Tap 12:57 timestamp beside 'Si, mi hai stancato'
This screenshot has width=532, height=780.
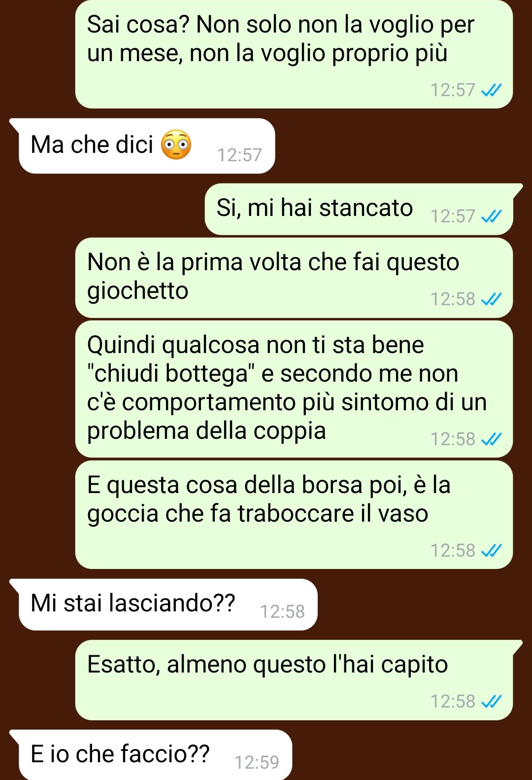point(453,216)
